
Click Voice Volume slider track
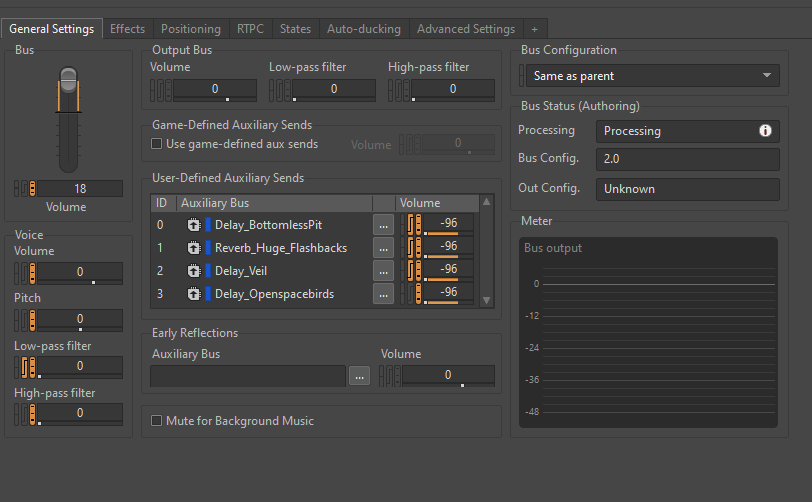(x=80, y=282)
